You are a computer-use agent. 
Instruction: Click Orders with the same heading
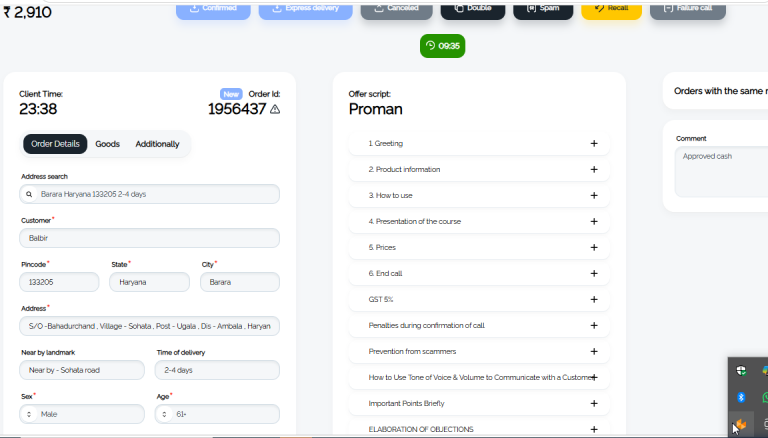[720, 91]
